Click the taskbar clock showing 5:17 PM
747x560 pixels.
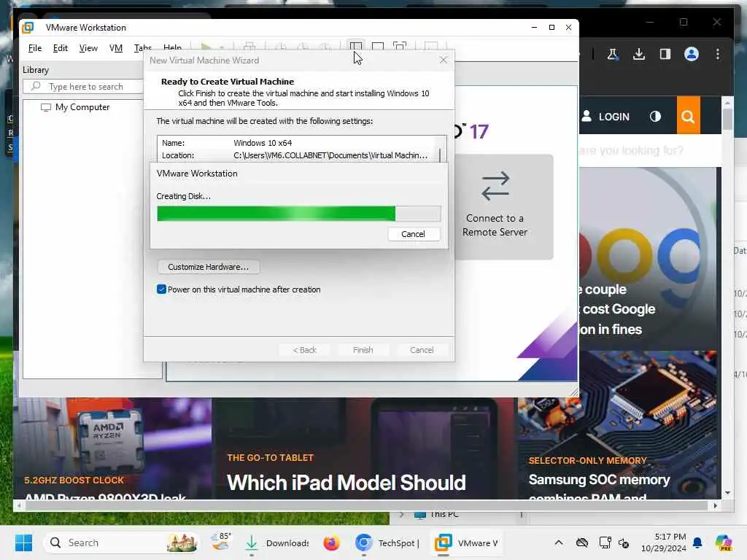[664, 542]
